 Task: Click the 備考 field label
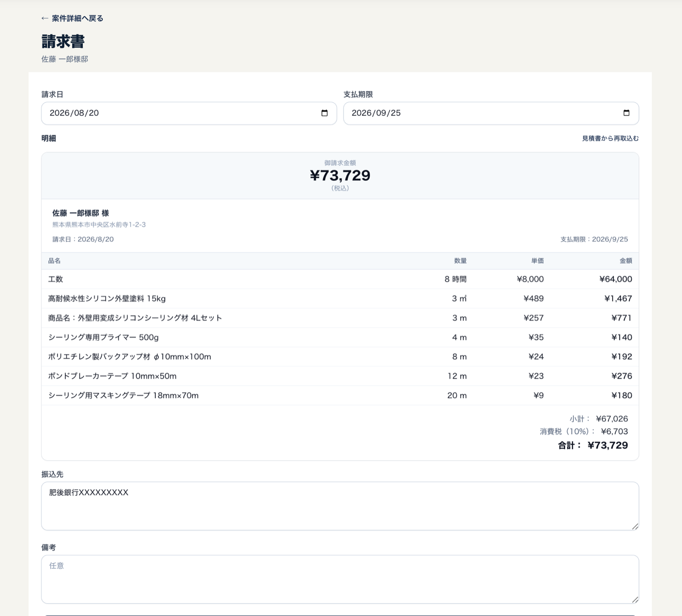(x=49, y=547)
